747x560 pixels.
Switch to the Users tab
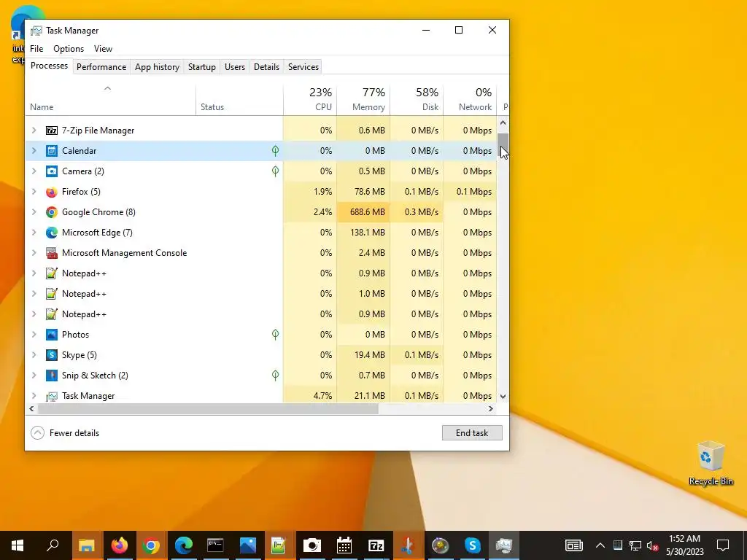tap(235, 67)
